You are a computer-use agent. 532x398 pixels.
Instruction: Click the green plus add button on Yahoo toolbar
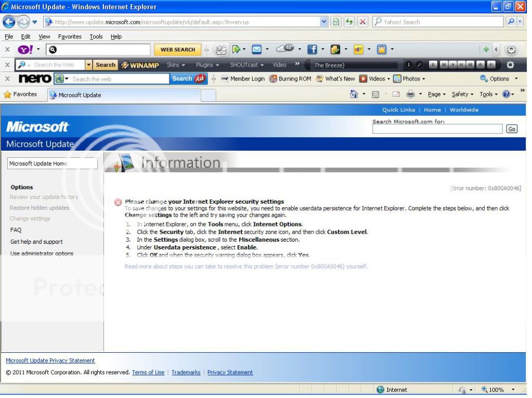coord(486,49)
